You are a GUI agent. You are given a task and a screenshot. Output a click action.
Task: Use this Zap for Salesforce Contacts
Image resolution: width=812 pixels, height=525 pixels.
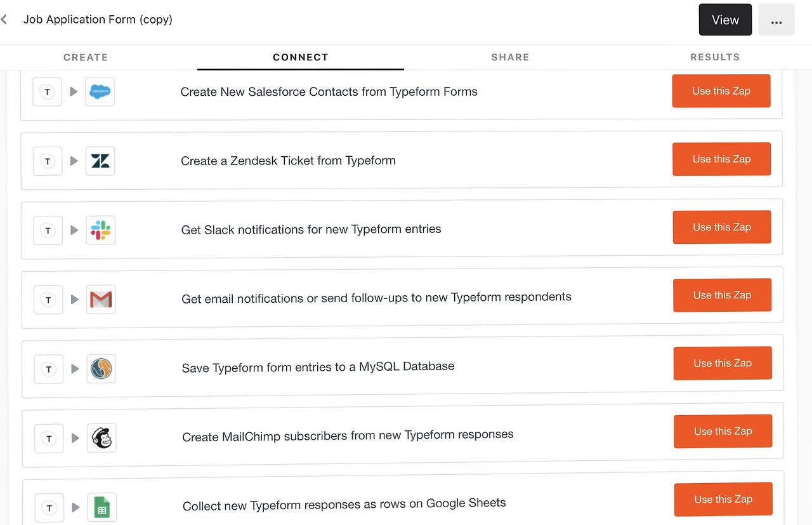[x=721, y=91]
